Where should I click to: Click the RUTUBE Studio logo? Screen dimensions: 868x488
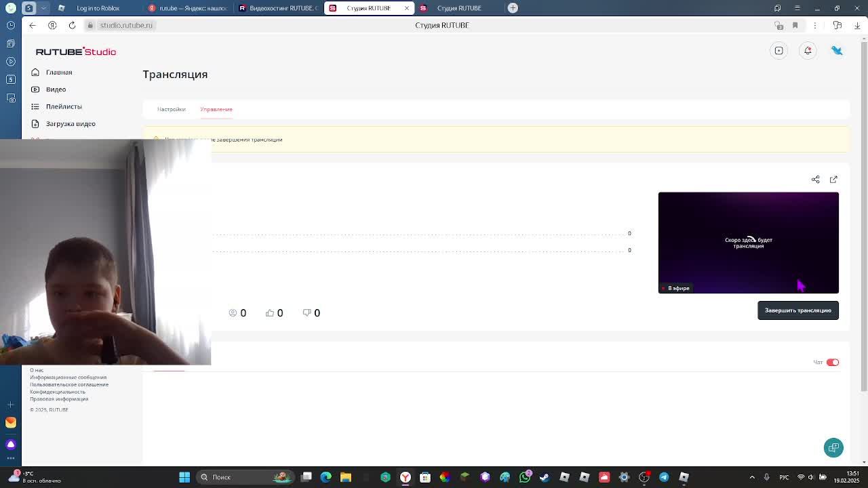76,52
